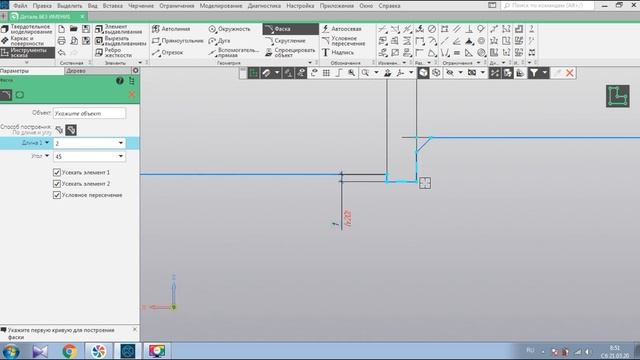Click Ребро жесткости tool
This screenshot has width=640, height=360.
click(x=113, y=52)
